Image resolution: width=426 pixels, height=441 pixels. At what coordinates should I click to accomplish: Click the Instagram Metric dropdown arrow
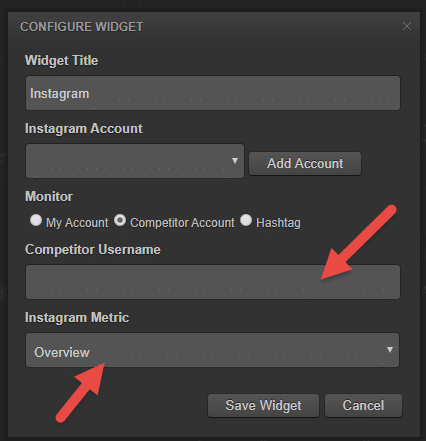pos(390,350)
